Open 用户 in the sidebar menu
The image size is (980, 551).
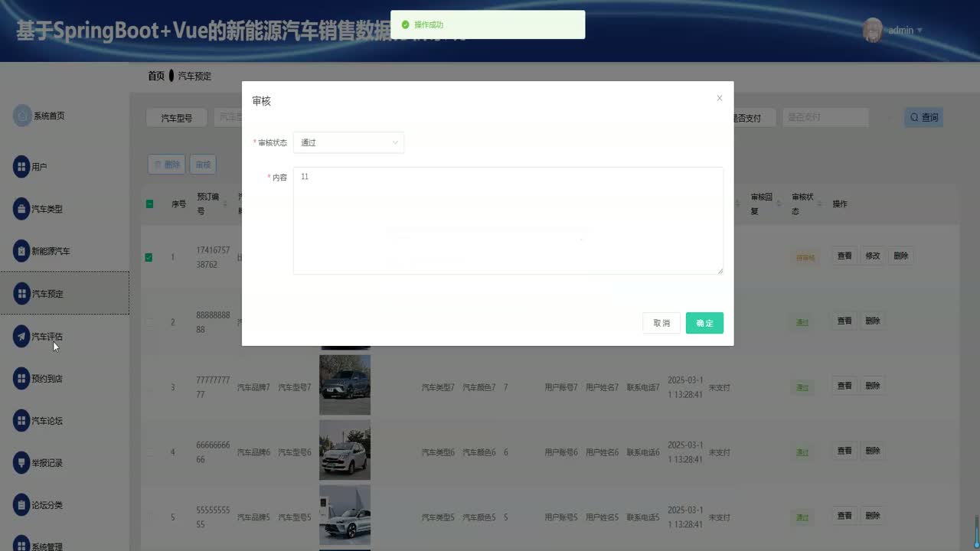click(40, 167)
